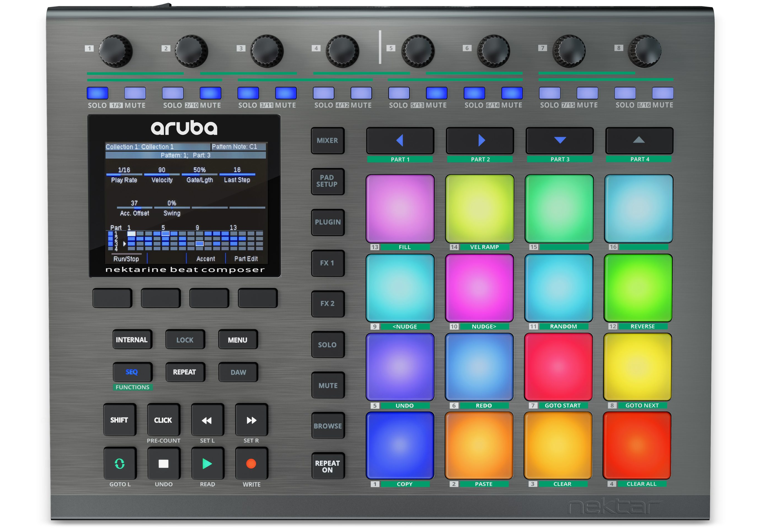Toggle the LOCK button
The image size is (760, 532).
tap(185, 339)
